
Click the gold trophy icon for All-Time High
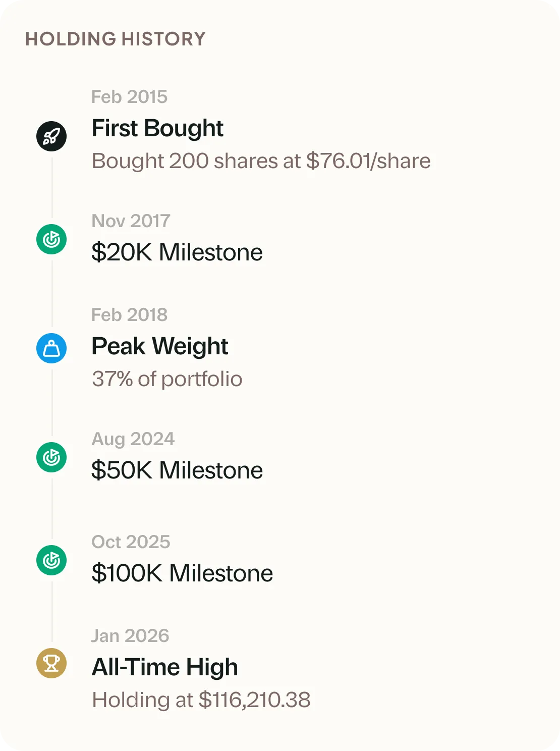(51, 663)
